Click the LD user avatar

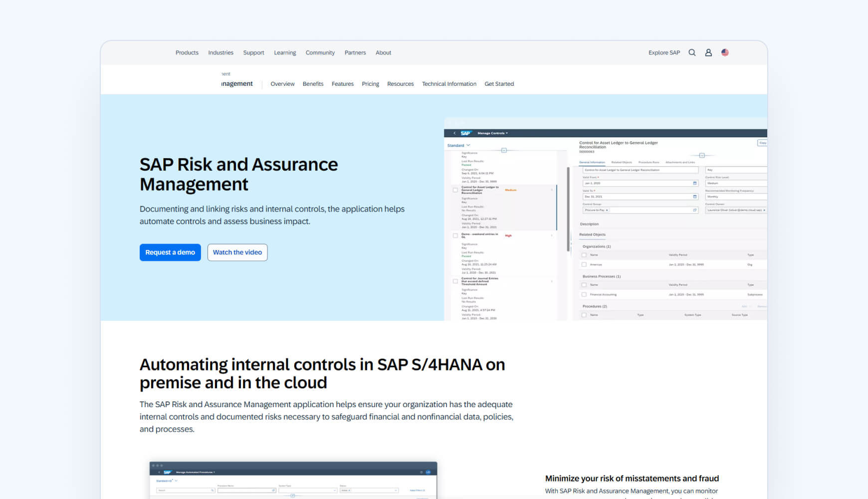(428, 472)
